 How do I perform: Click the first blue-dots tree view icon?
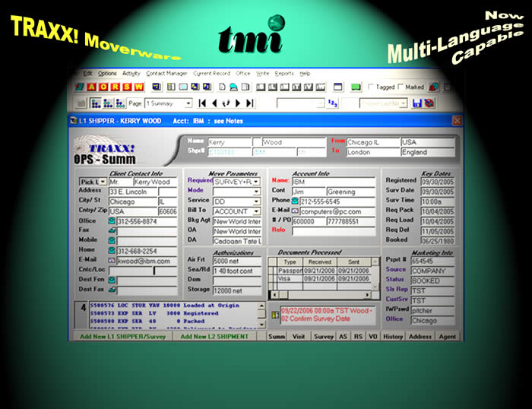pyautogui.click(x=96, y=103)
